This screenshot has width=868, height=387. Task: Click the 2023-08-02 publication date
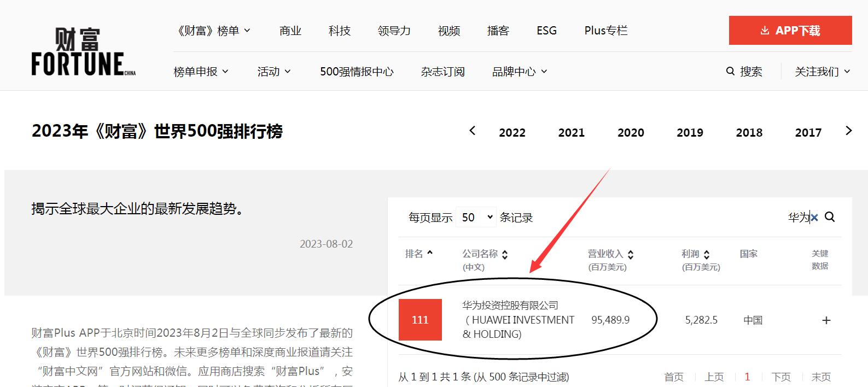pos(326,244)
